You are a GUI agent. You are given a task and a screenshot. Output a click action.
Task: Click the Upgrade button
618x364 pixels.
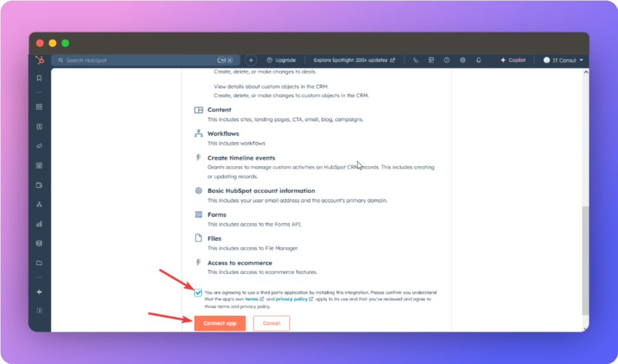(281, 60)
